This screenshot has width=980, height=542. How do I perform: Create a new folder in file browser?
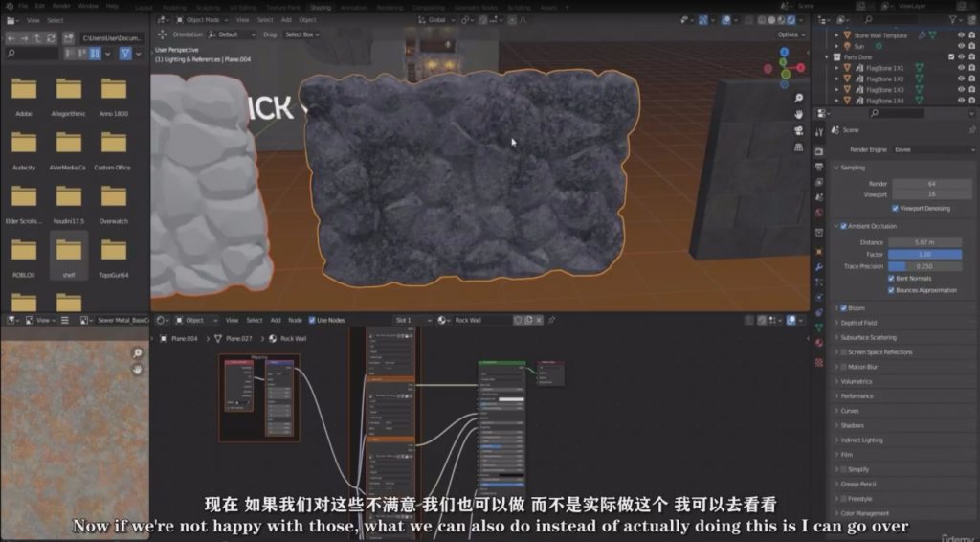click(x=68, y=38)
